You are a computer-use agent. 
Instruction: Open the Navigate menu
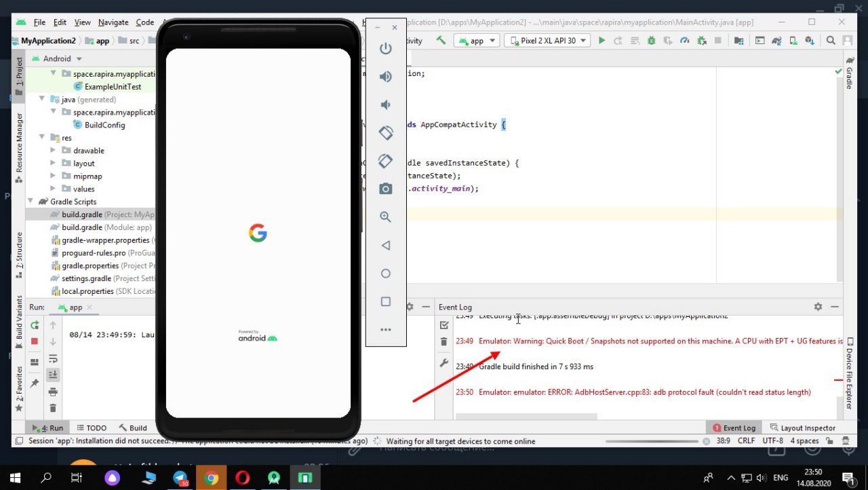coord(113,22)
